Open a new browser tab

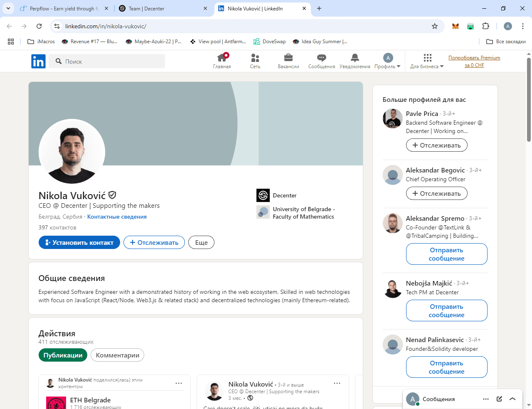pyautogui.click(x=319, y=8)
